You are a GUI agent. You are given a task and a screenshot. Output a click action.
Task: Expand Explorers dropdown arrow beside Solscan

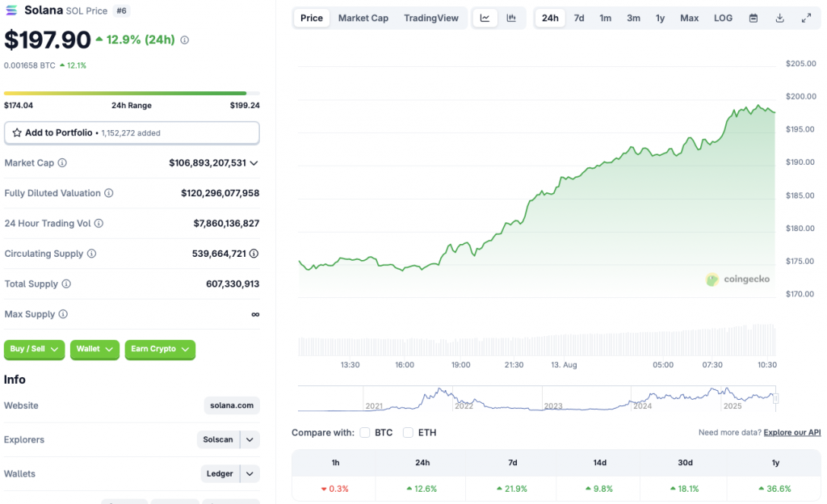coord(250,439)
